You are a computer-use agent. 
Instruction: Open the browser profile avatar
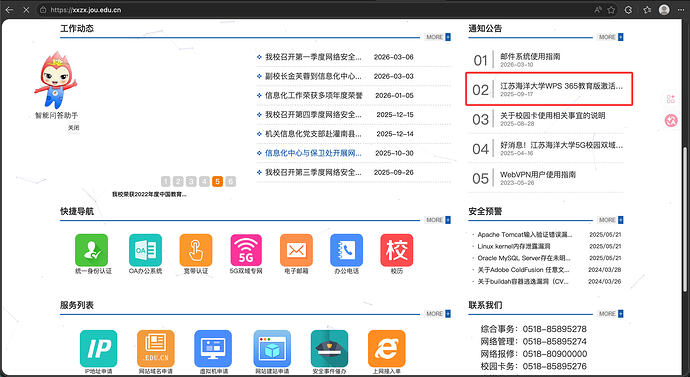pos(664,10)
